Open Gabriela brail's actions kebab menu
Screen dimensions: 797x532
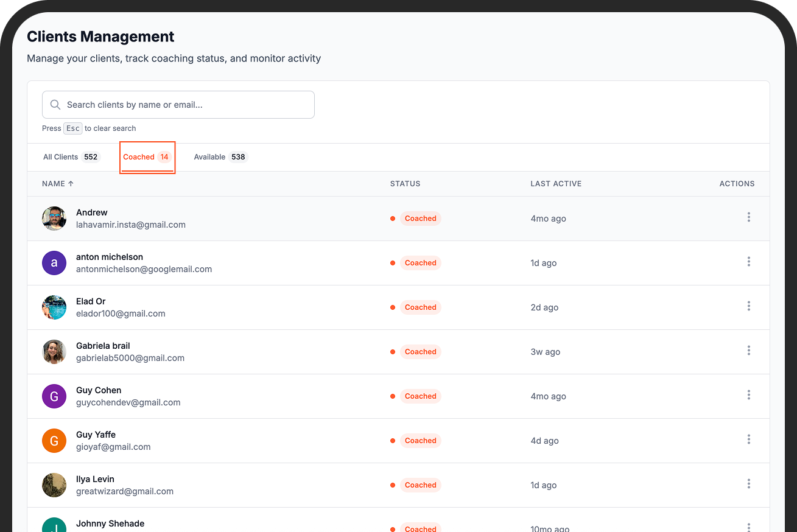(748, 351)
